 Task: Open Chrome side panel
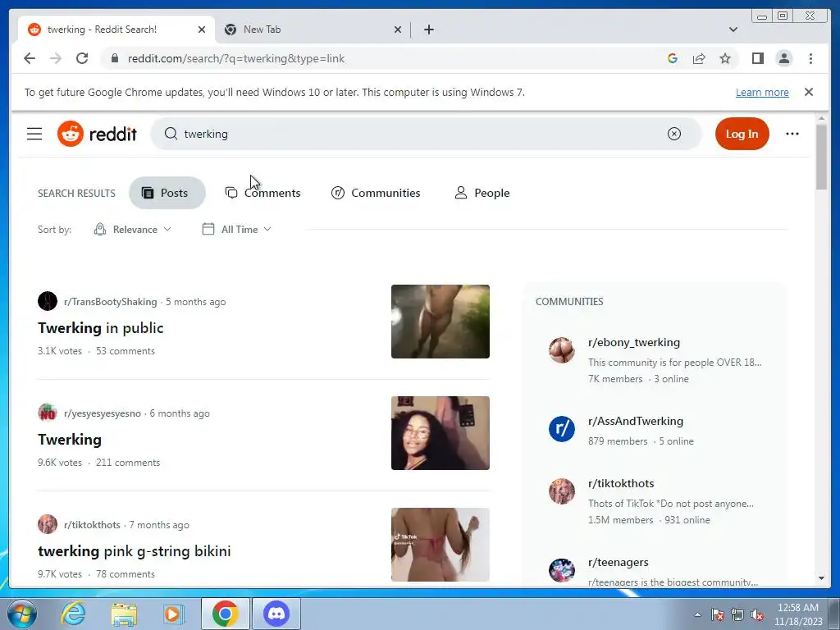tap(757, 58)
